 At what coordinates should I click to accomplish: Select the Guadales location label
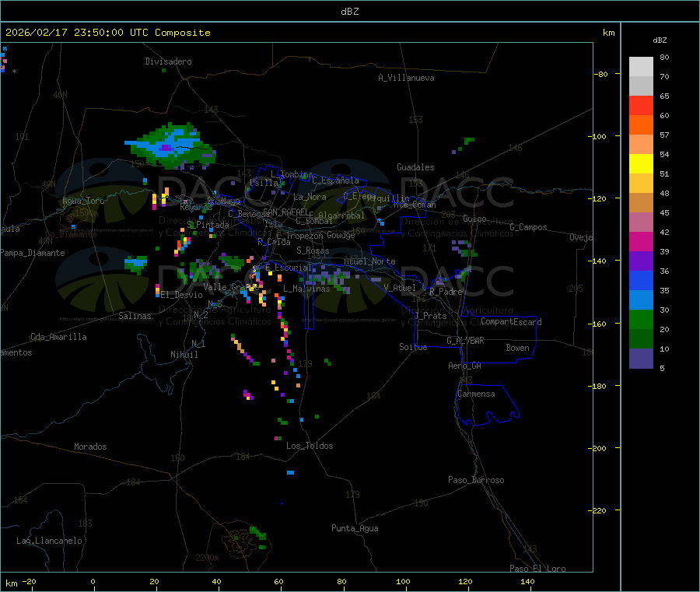point(415,167)
